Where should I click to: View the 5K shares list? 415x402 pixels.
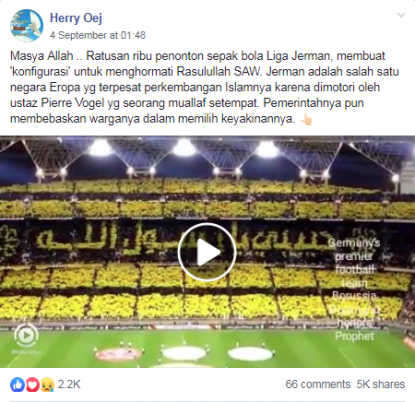pyautogui.click(x=381, y=384)
